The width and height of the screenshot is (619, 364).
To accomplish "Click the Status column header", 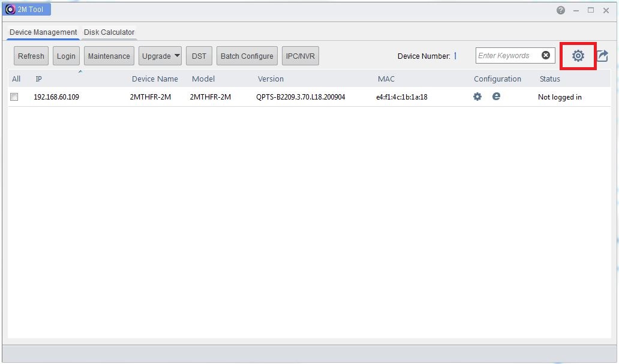I will (549, 79).
